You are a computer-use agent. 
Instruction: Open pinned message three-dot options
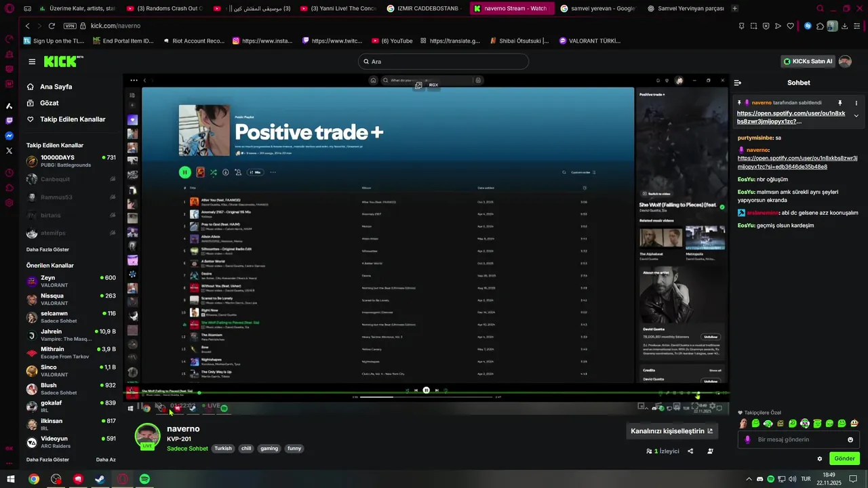point(856,103)
